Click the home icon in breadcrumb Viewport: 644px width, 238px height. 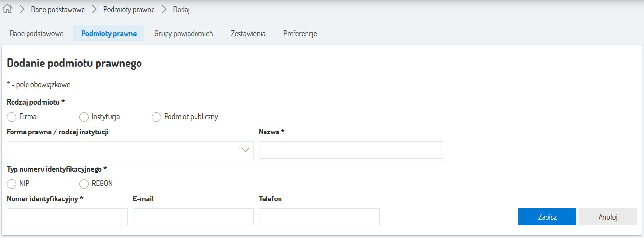7,9
